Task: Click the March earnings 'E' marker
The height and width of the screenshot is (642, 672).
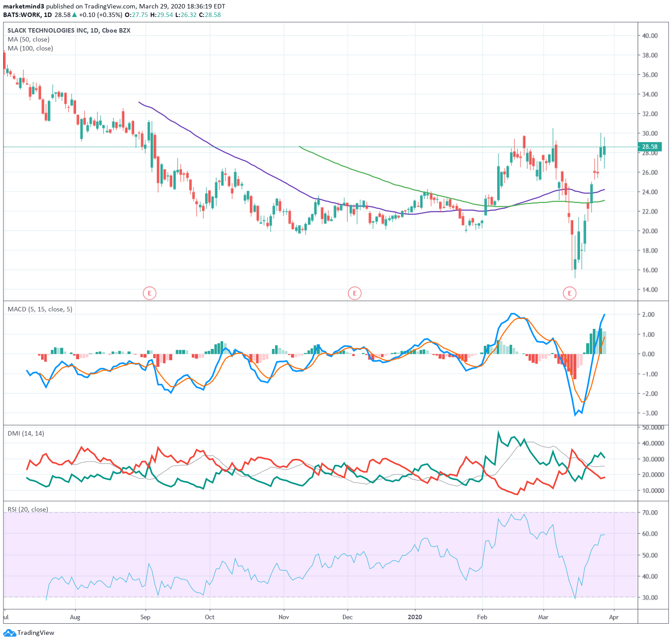Action: click(570, 294)
